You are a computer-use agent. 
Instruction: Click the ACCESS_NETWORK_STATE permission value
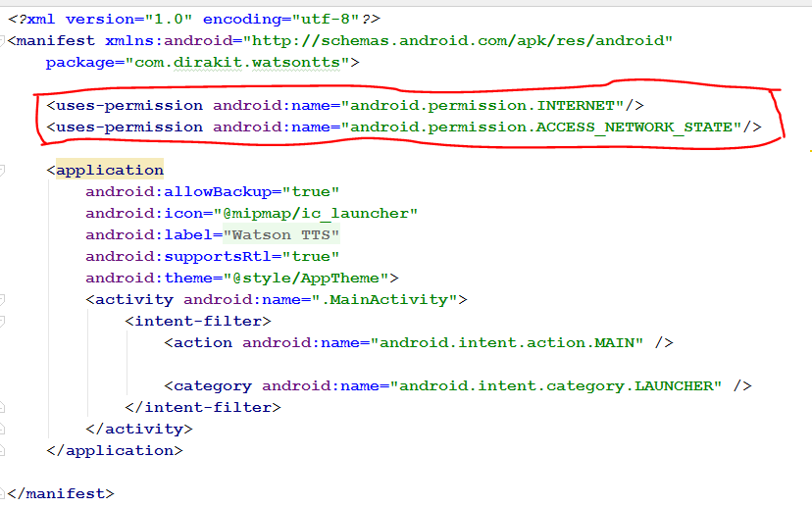point(539,127)
